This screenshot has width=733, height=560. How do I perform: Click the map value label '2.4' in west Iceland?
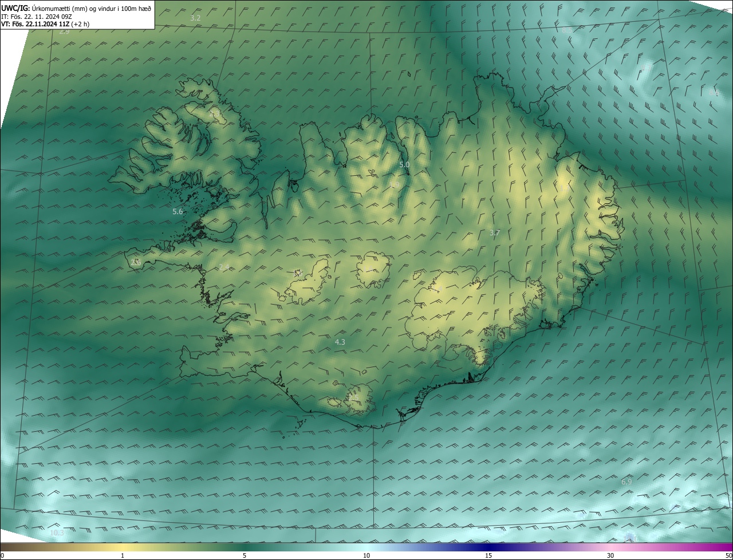point(224,267)
